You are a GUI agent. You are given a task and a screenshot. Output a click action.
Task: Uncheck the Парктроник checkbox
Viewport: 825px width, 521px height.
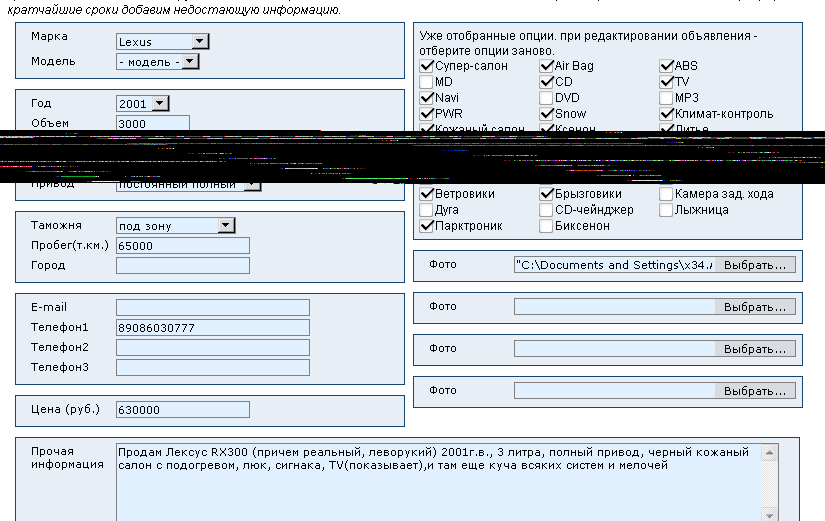click(x=427, y=226)
